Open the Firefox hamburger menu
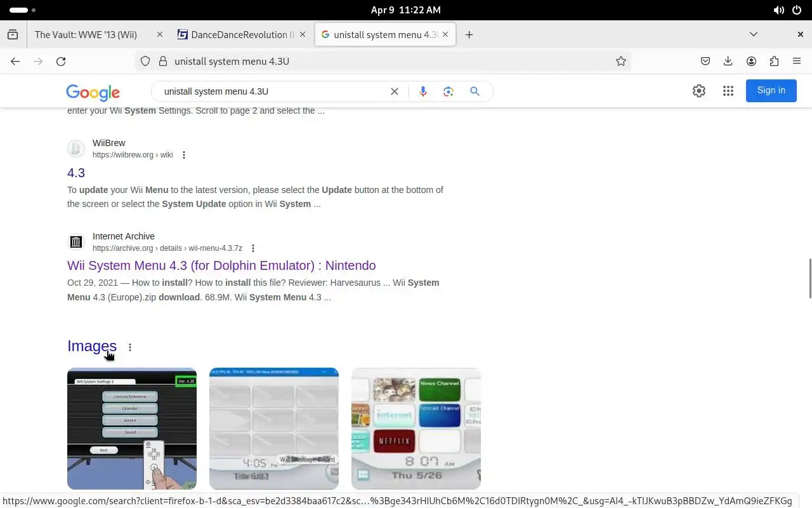The image size is (812, 508). 797,62
